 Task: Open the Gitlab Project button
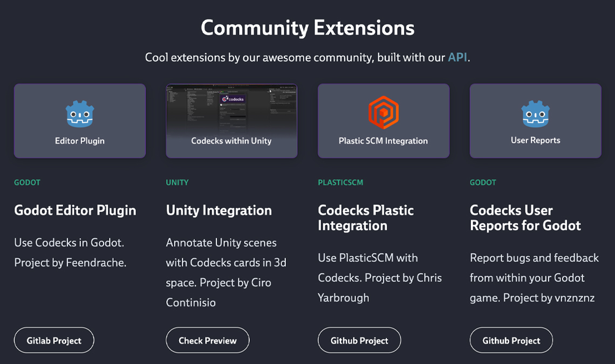[54, 340]
